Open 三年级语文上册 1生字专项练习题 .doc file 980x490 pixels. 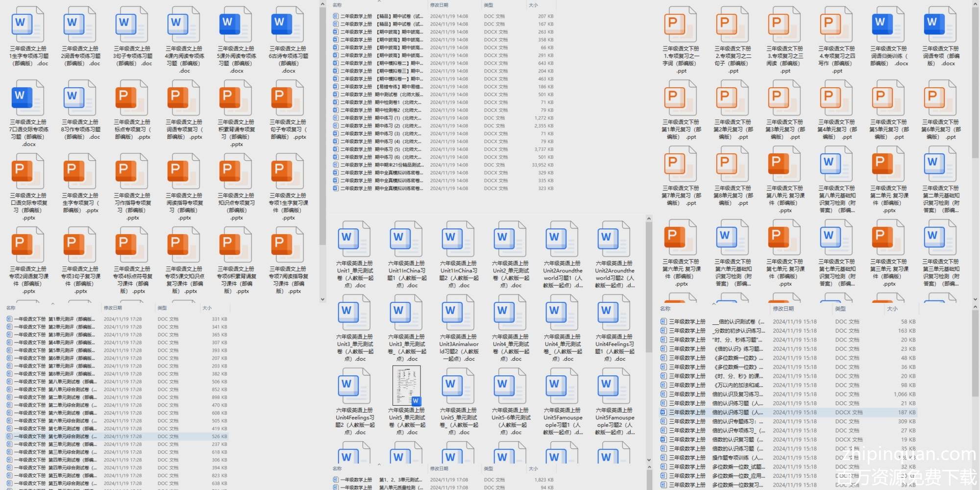29,37
